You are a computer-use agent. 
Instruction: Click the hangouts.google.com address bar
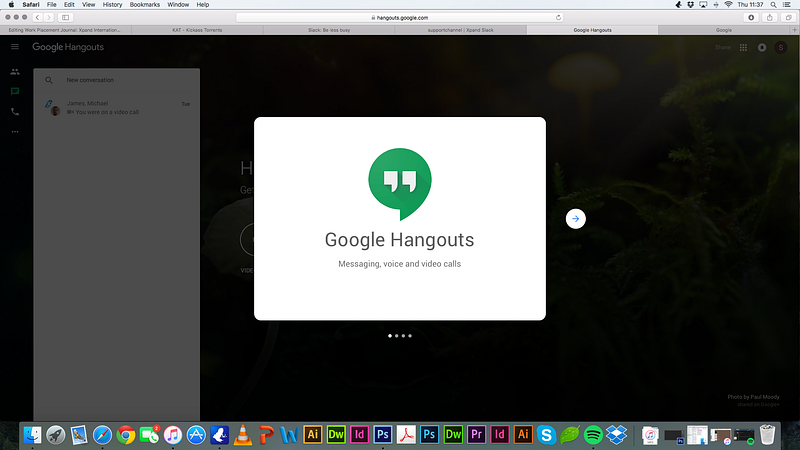(399, 17)
